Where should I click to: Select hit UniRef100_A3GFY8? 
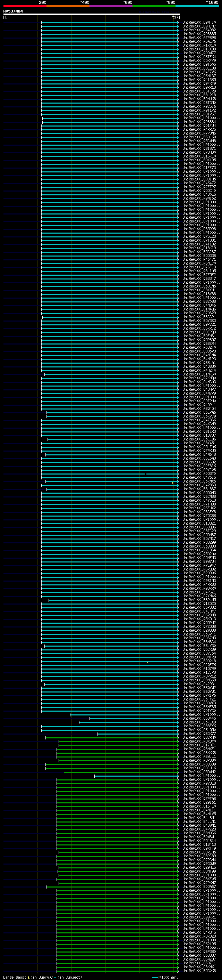(x=199, y=512)
